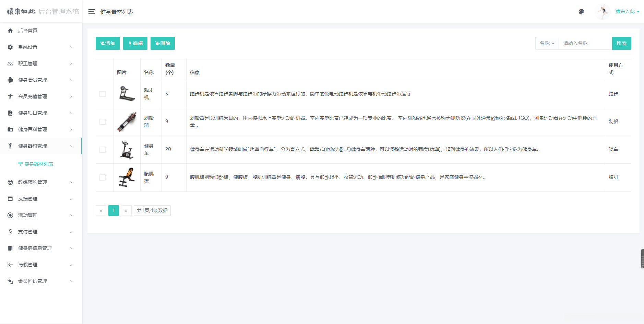Click the 猿来如此 后台管理系统 logo

point(43,11)
